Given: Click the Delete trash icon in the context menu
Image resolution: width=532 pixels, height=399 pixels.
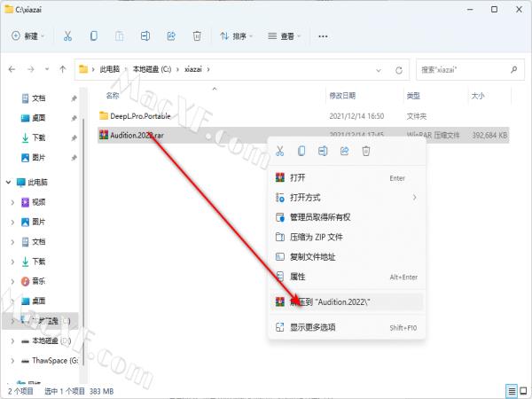Looking at the screenshot, I should point(365,151).
